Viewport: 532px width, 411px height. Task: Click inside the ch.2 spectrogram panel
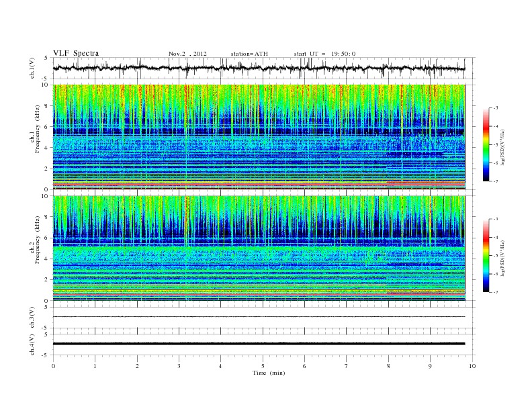tap(259, 248)
